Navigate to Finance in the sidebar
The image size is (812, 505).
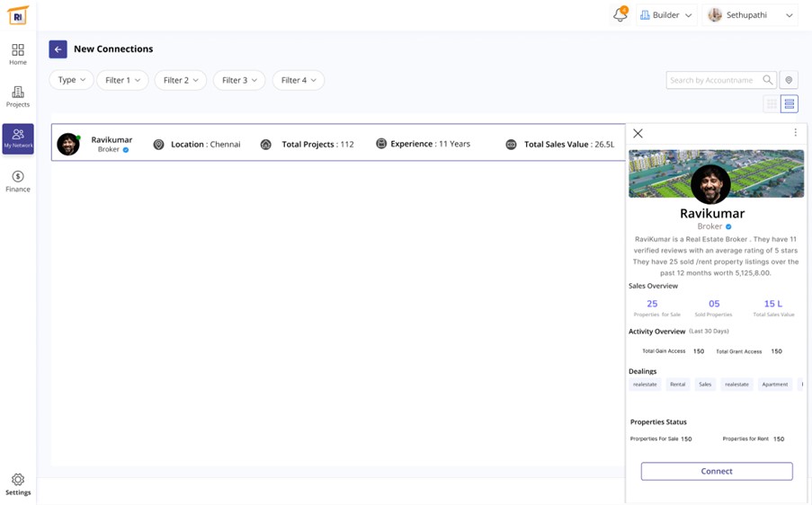(18, 181)
